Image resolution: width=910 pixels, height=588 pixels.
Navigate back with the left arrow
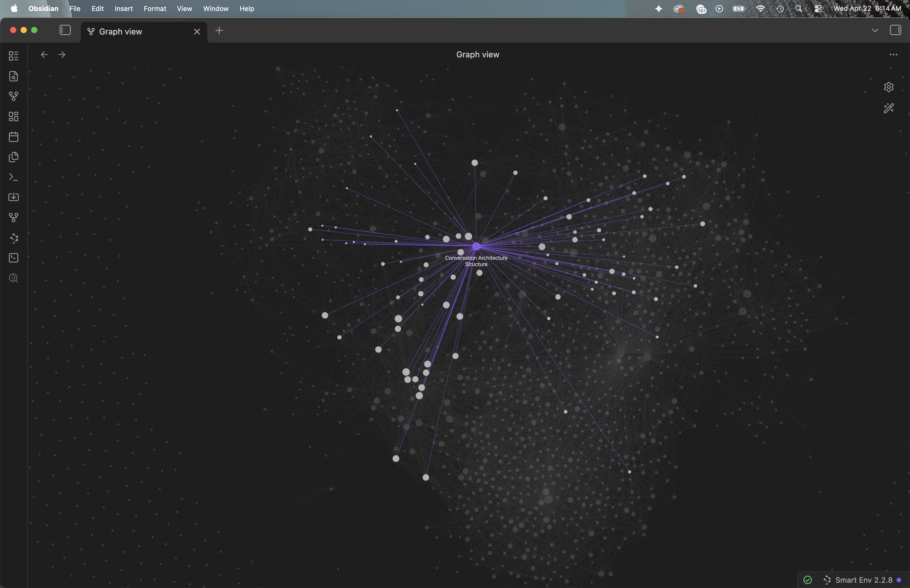click(x=44, y=54)
